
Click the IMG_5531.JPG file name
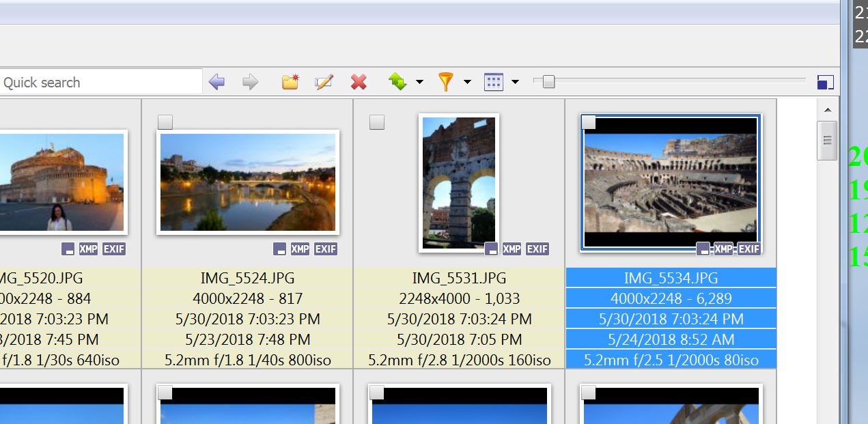coord(460,278)
